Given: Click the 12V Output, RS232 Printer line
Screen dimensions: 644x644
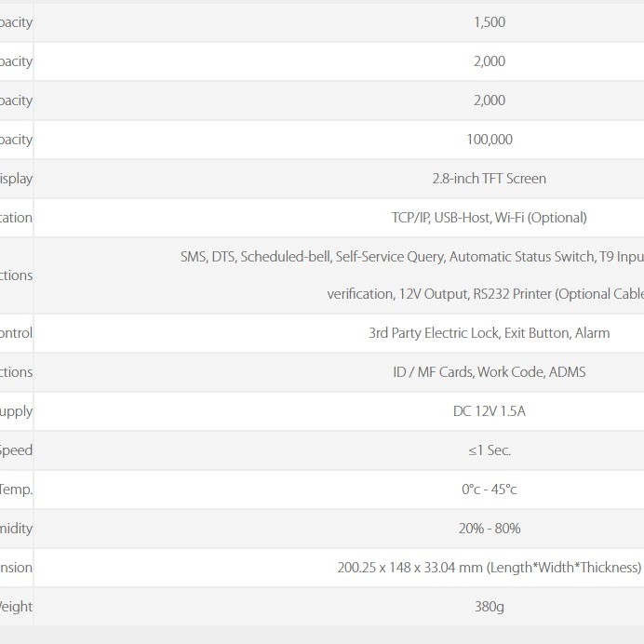Looking at the screenshot, I should click(485, 294).
